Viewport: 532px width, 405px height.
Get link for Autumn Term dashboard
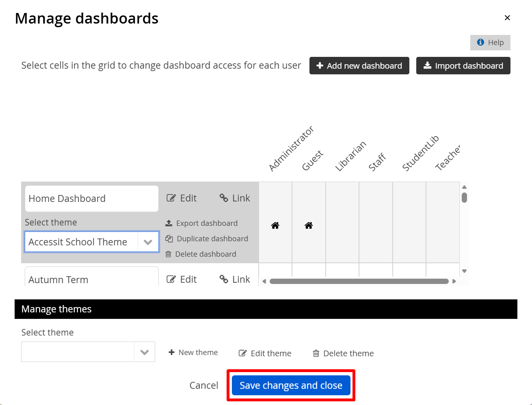[235, 279]
